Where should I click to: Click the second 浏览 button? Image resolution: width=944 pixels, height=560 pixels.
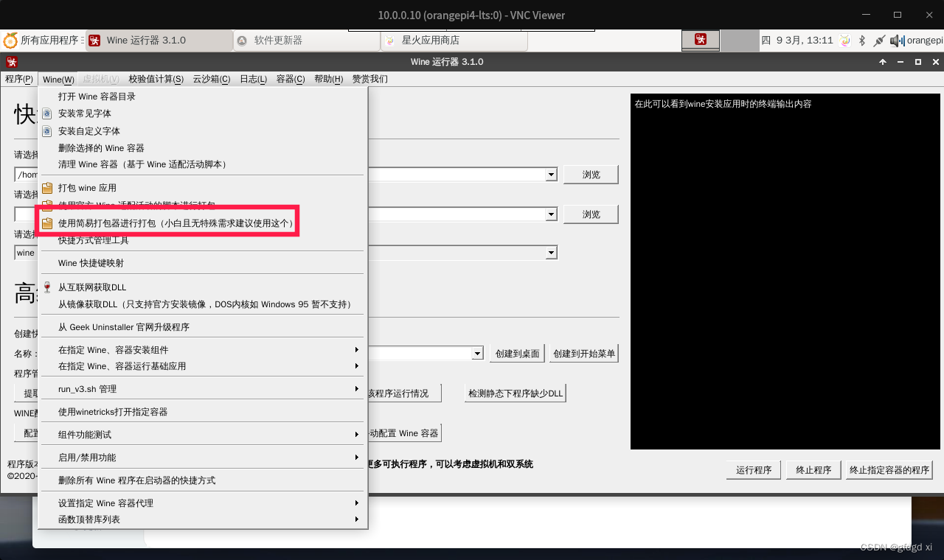(x=591, y=214)
